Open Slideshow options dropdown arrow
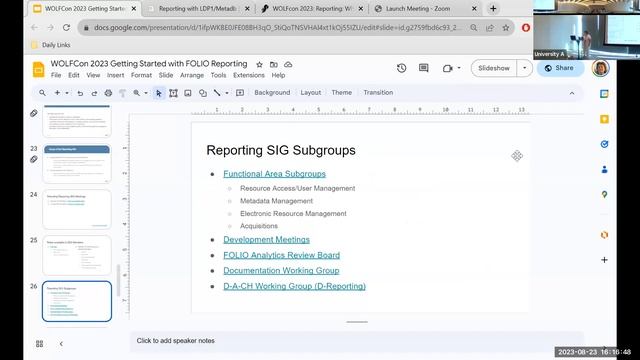Image resolution: width=640 pixels, height=360 pixels. [x=524, y=68]
